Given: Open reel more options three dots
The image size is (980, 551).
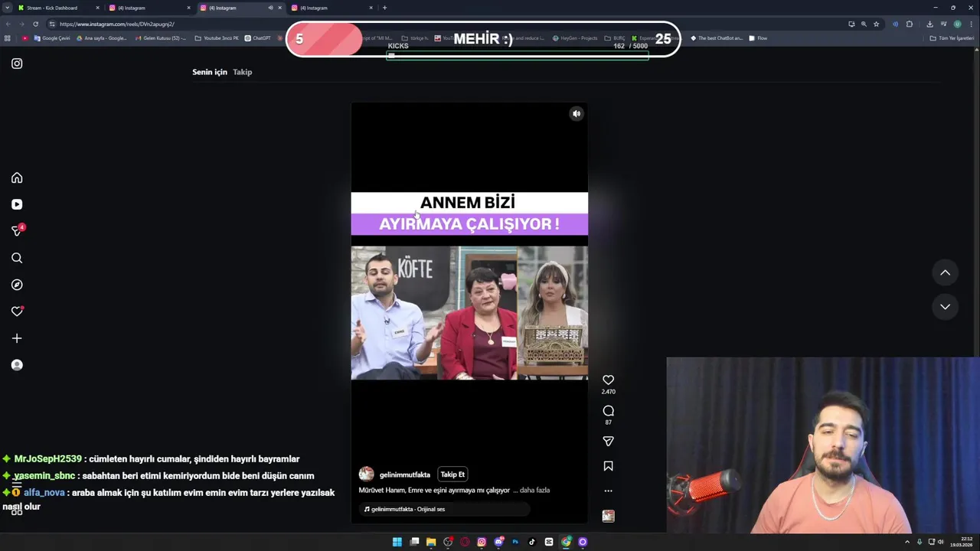Looking at the screenshot, I should point(608,491).
